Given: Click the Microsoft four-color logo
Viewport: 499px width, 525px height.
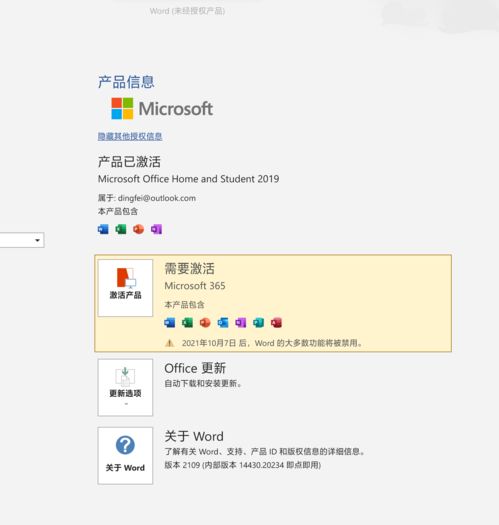Looking at the screenshot, I should [122, 108].
